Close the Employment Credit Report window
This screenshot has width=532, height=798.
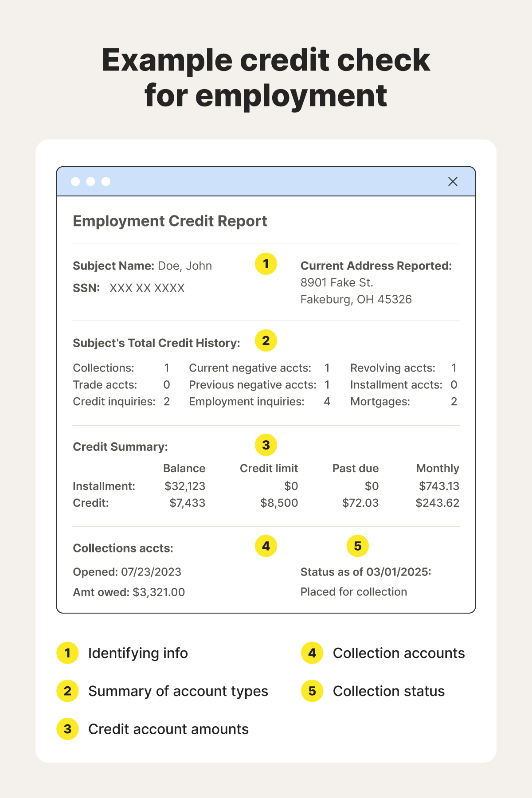point(453,182)
